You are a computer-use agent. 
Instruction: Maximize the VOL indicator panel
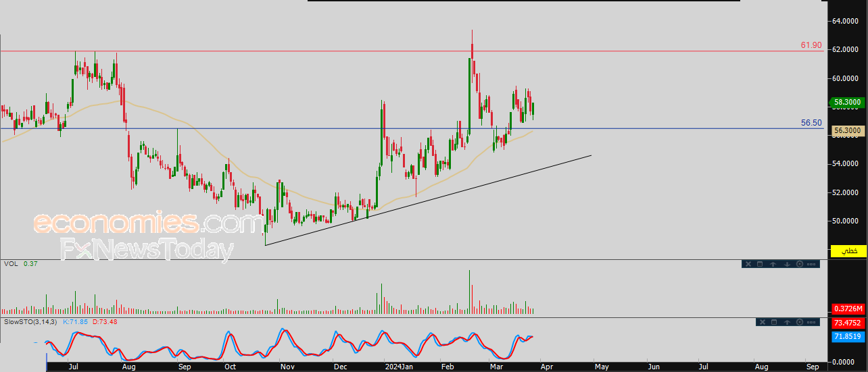pyautogui.click(x=760, y=264)
